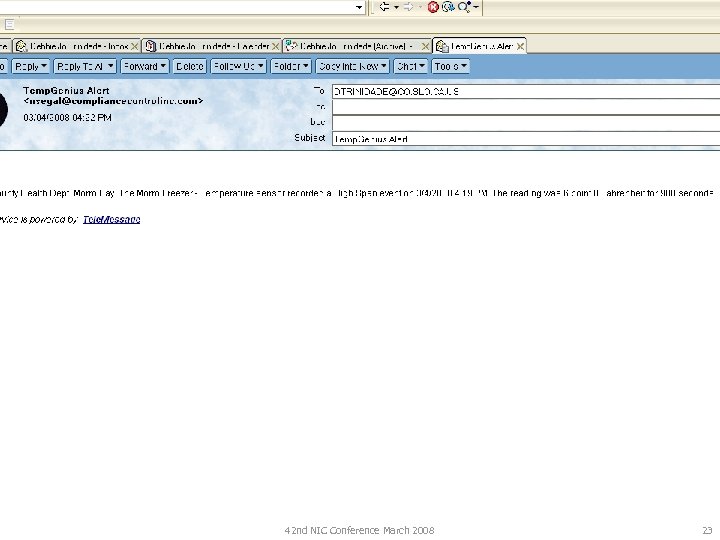Click the small document icon below address bar
Viewport: 720px width, 540px height.
(10, 24)
